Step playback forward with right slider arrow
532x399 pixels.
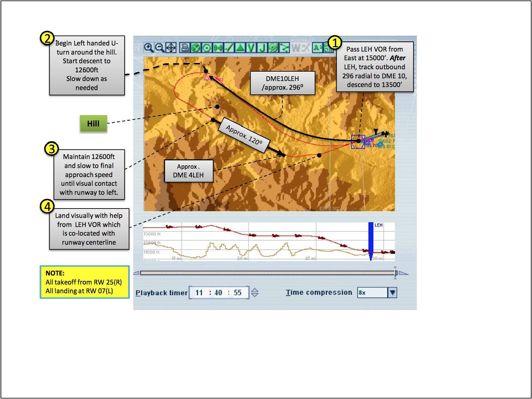tap(403, 273)
